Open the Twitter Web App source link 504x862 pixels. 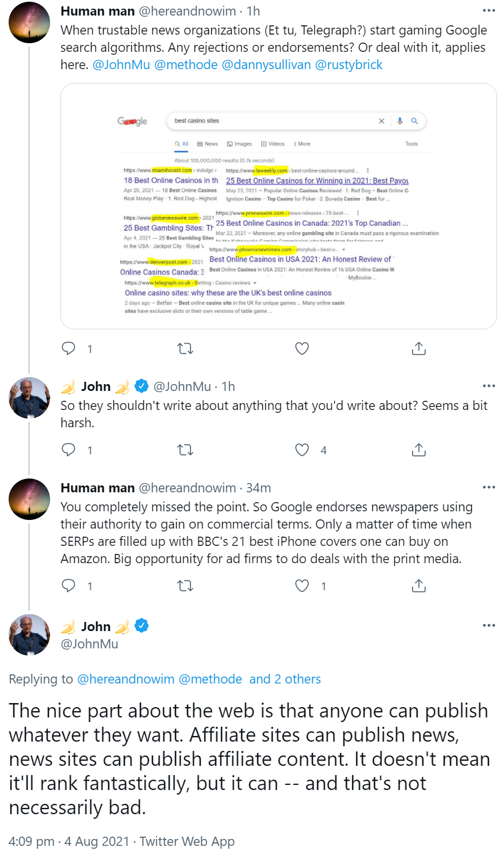[187, 841]
